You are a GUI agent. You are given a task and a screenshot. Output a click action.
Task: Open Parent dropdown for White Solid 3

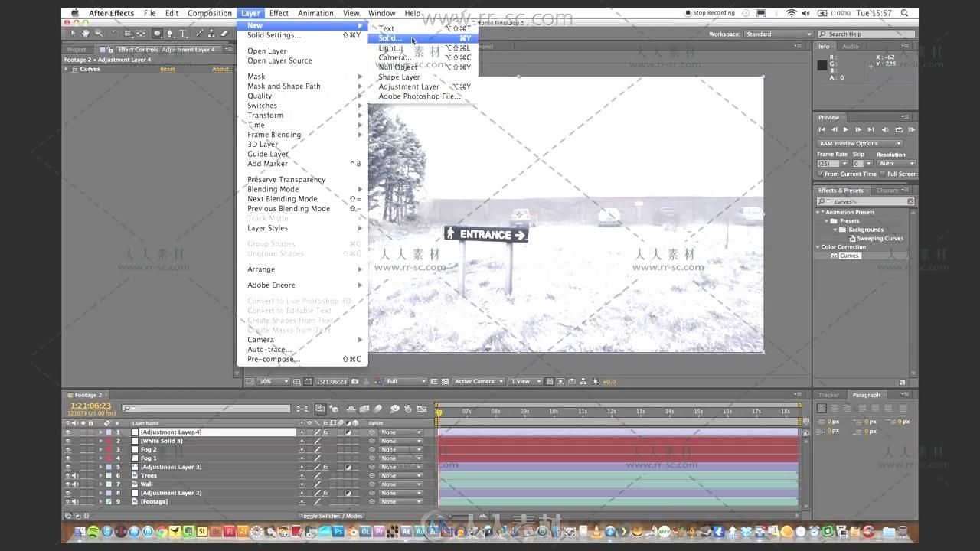pyautogui.click(x=400, y=441)
